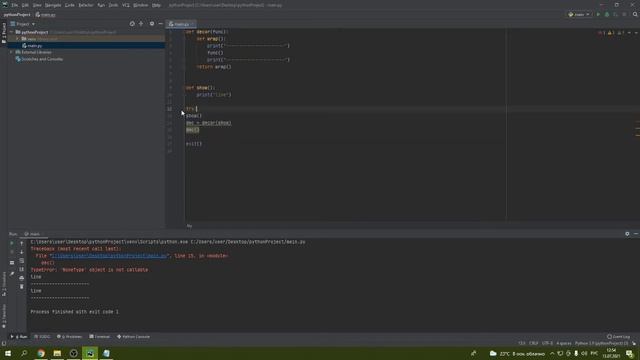Click main.py traceback file link
Image resolution: width=640 pixels, height=360 pixels.
pos(109,256)
